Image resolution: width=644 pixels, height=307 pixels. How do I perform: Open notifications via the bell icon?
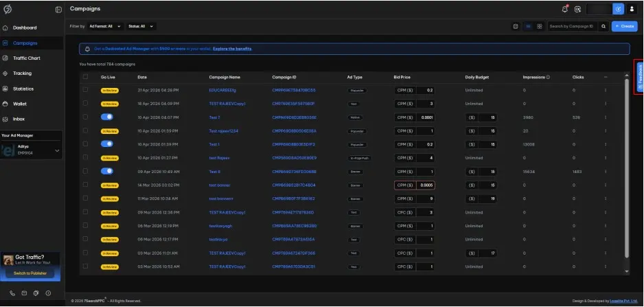coord(565,9)
